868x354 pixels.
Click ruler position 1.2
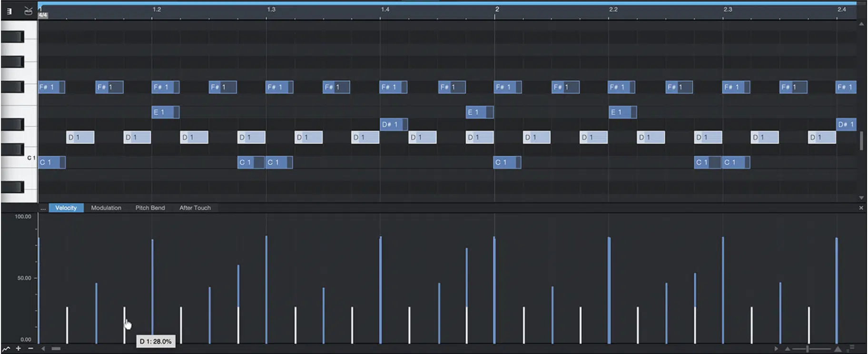click(157, 10)
